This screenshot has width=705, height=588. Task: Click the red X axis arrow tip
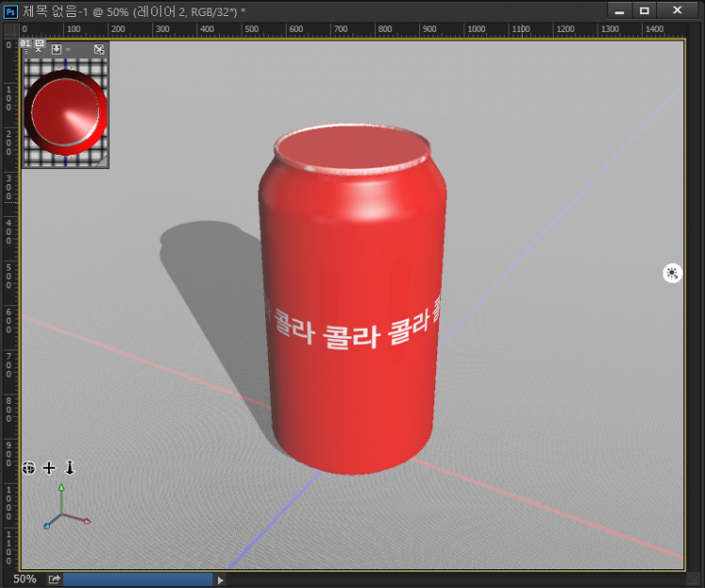pos(87,521)
